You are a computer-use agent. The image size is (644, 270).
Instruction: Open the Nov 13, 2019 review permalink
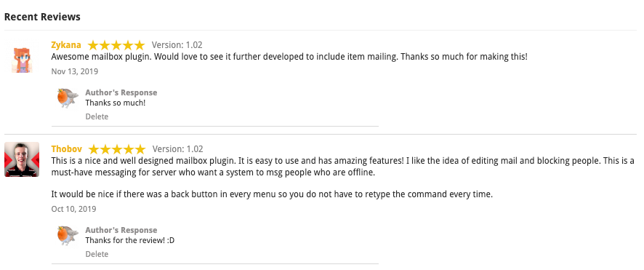[75, 71]
